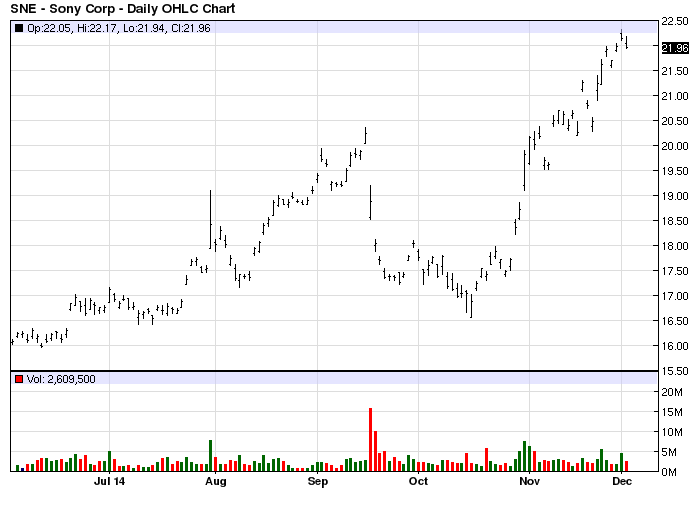Click the 19.00 price axis label
Viewport: 700px width, 512px height.
[x=675, y=196]
